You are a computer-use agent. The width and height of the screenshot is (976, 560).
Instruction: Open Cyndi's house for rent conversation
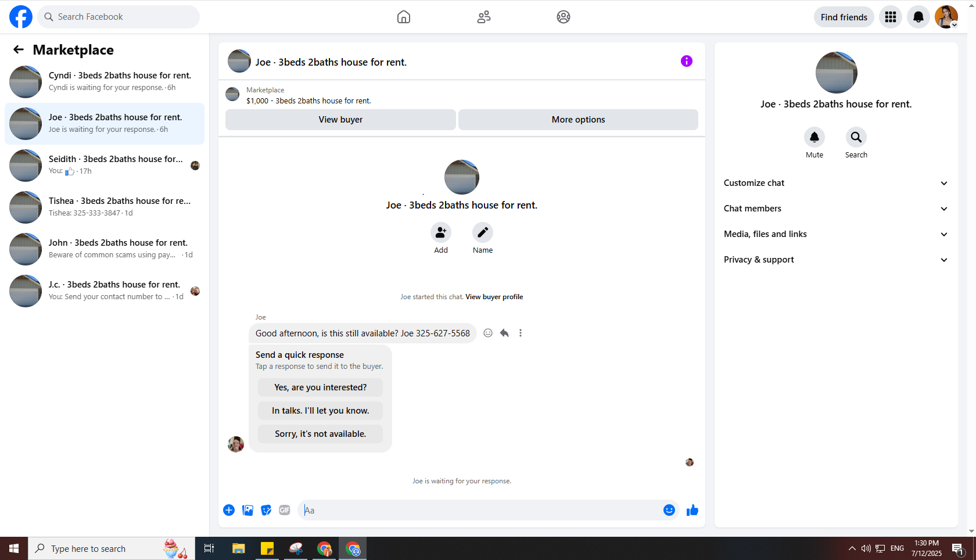[105, 82]
